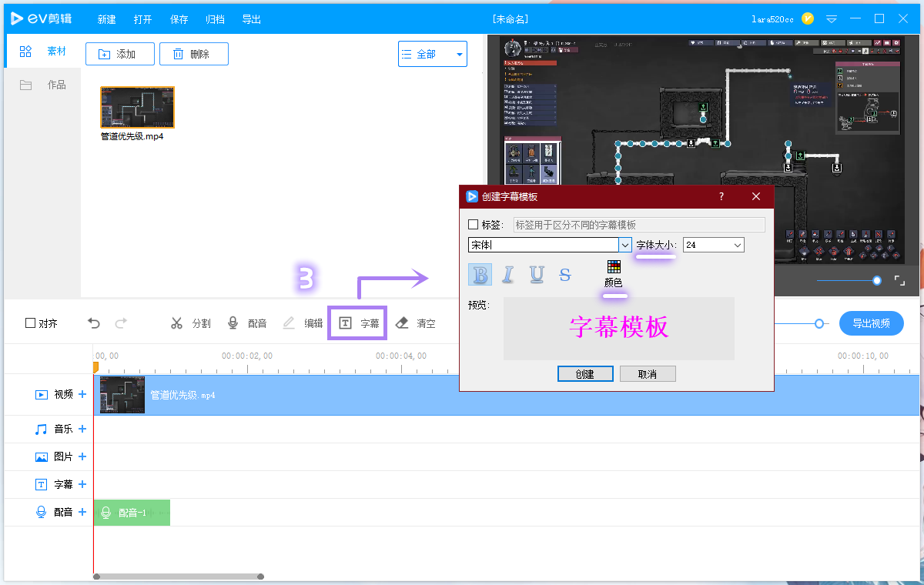924x585 pixels.
Task: Click the 添加 material button
Action: [120, 54]
